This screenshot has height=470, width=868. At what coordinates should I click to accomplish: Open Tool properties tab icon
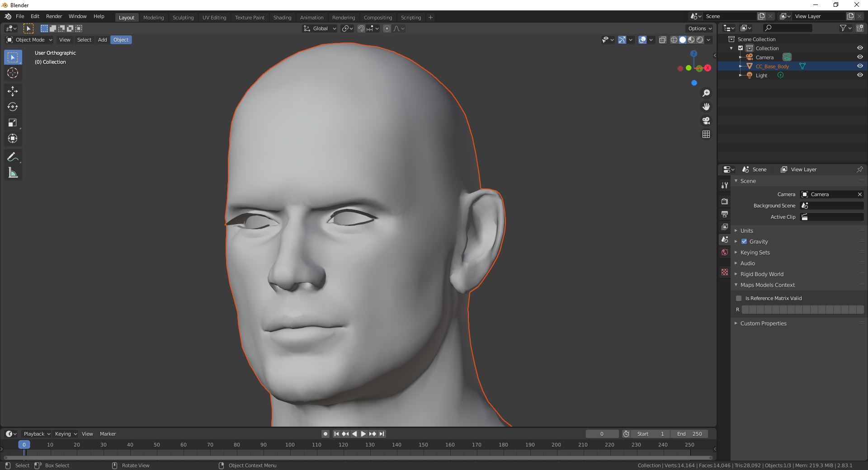(x=725, y=185)
